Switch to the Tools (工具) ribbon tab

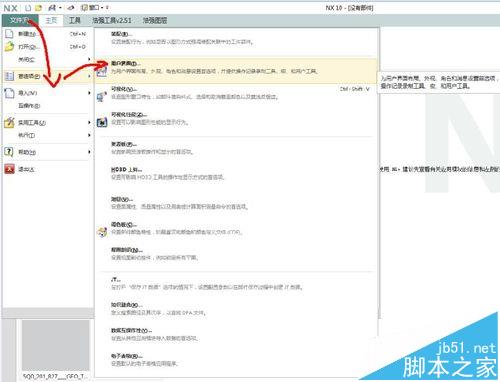(75, 20)
